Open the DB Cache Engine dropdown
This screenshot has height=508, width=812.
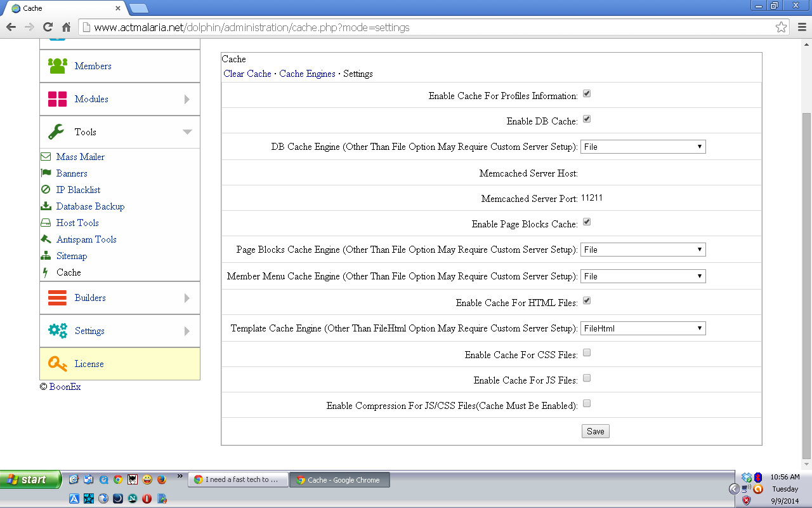pos(643,147)
